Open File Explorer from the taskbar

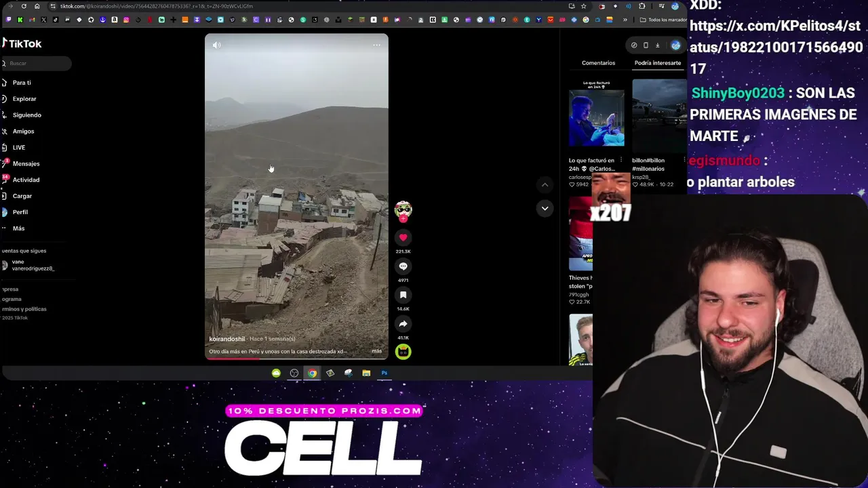point(366,373)
